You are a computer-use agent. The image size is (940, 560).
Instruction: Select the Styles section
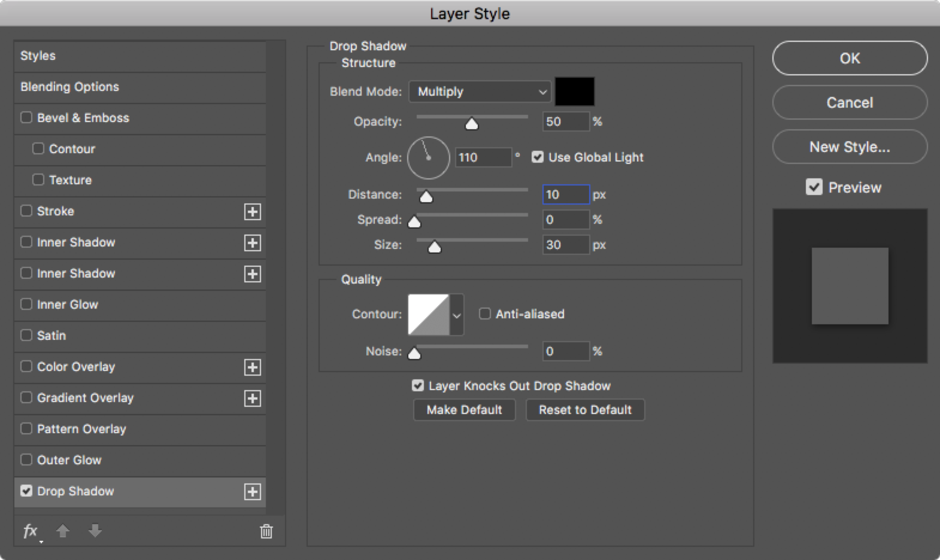point(140,56)
